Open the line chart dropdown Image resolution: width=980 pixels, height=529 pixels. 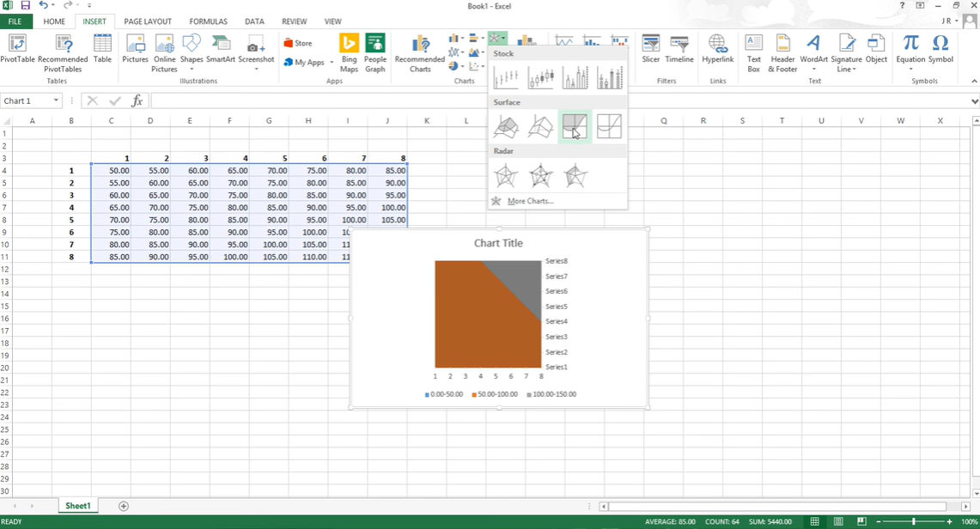tap(455, 52)
